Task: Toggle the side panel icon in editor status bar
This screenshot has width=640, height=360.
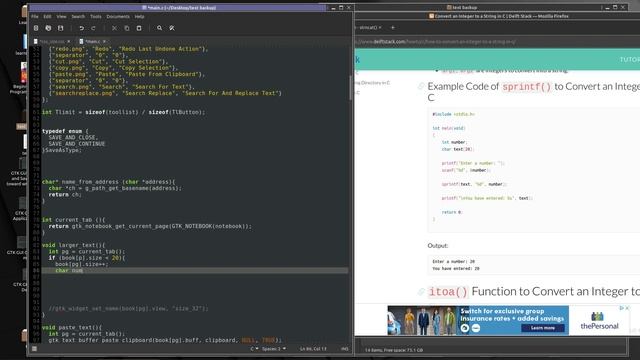Action: point(34,349)
